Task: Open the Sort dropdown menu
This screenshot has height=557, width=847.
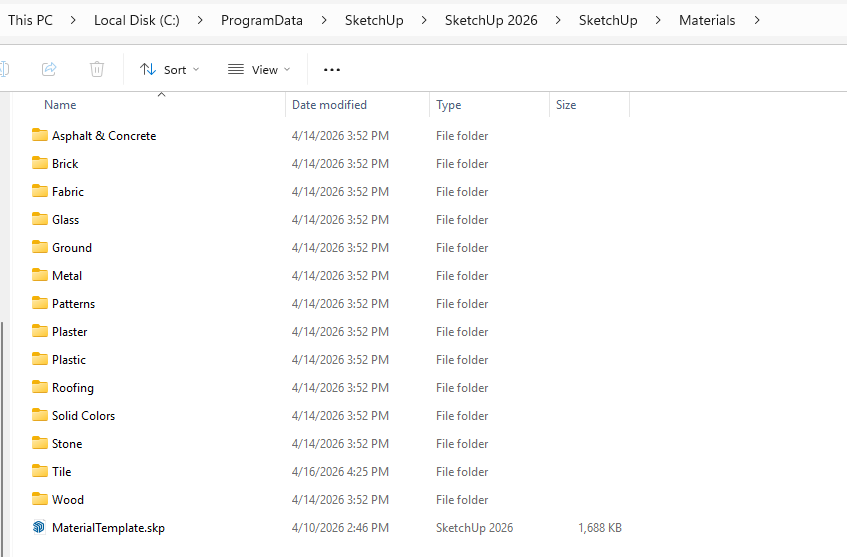Action: [169, 69]
